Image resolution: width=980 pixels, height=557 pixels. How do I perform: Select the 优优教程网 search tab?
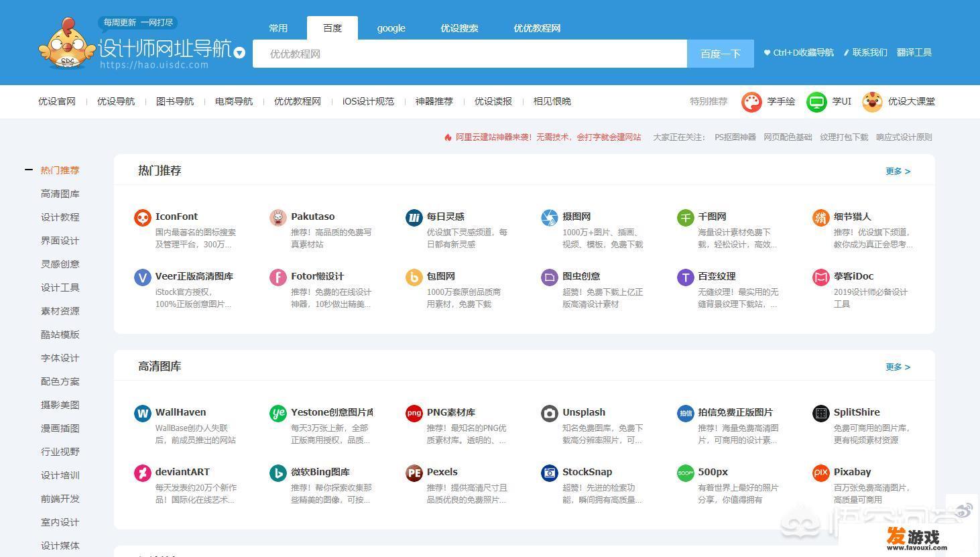tap(537, 28)
